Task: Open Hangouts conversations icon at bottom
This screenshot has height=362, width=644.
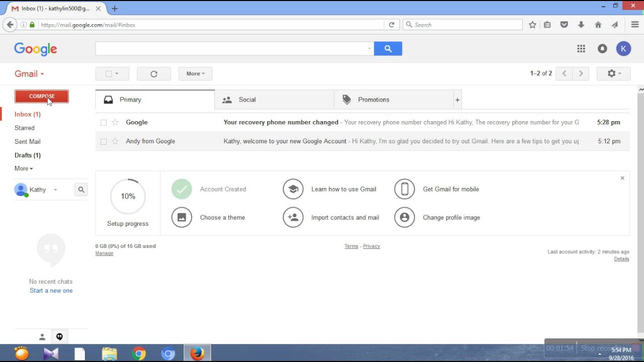Action: tap(59, 337)
